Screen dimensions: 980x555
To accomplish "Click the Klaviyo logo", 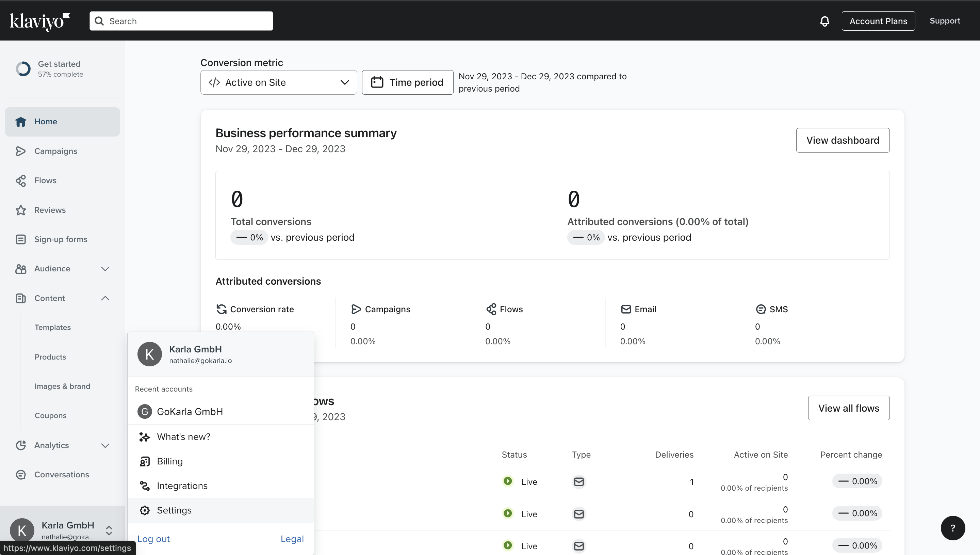I will [39, 21].
